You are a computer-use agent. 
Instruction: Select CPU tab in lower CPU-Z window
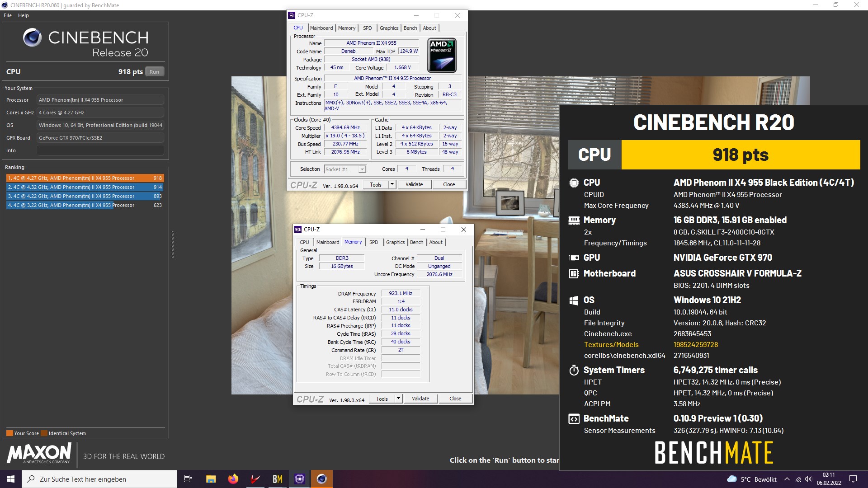coord(305,242)
